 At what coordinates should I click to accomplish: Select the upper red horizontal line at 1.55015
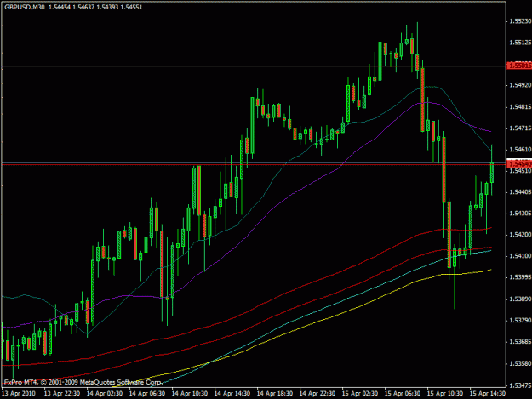click(x=254, y=66)
